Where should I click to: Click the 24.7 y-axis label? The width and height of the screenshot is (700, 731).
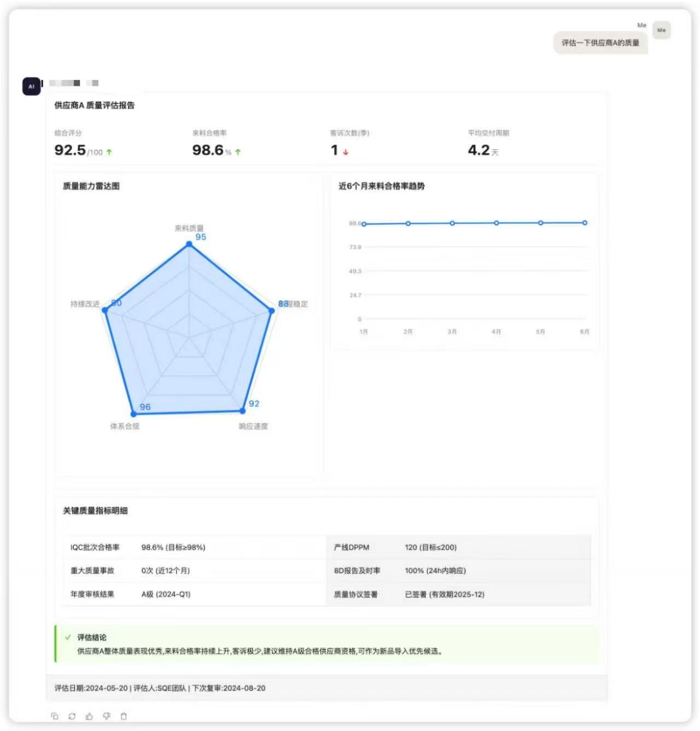[355, 295]
